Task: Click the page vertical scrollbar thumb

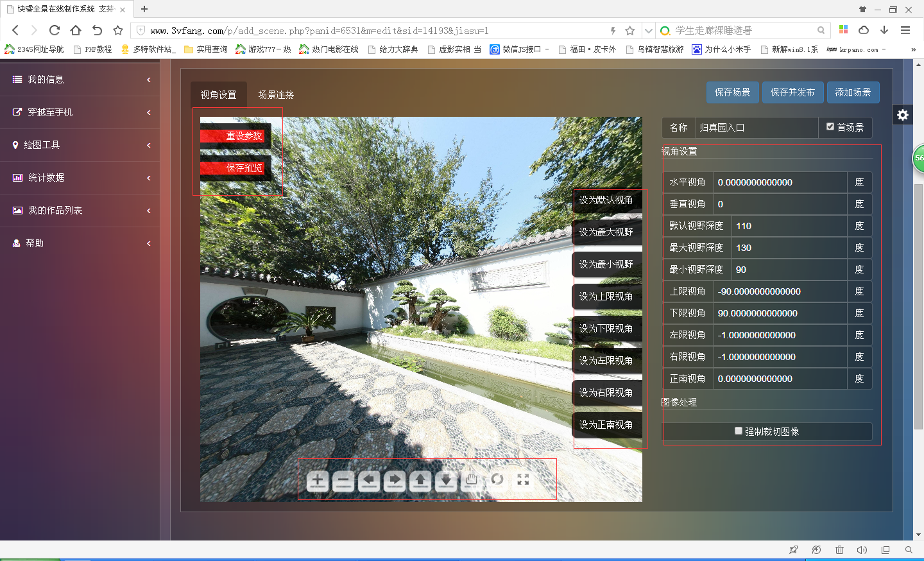Action: click(x=918, y=307)
